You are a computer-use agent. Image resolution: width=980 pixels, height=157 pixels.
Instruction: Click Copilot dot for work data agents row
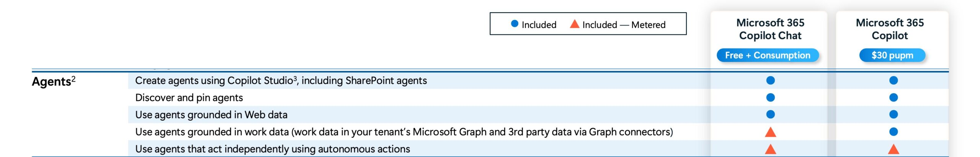click(x=893, y=132)
